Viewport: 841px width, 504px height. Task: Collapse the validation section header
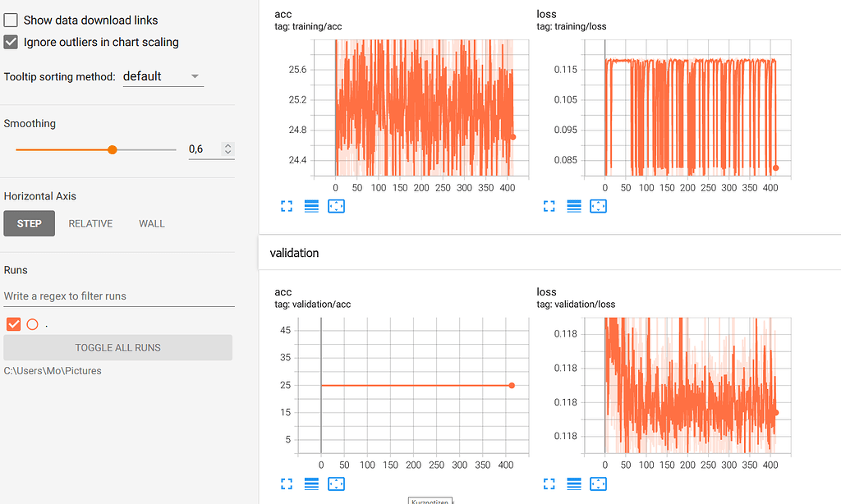point(294,253)
